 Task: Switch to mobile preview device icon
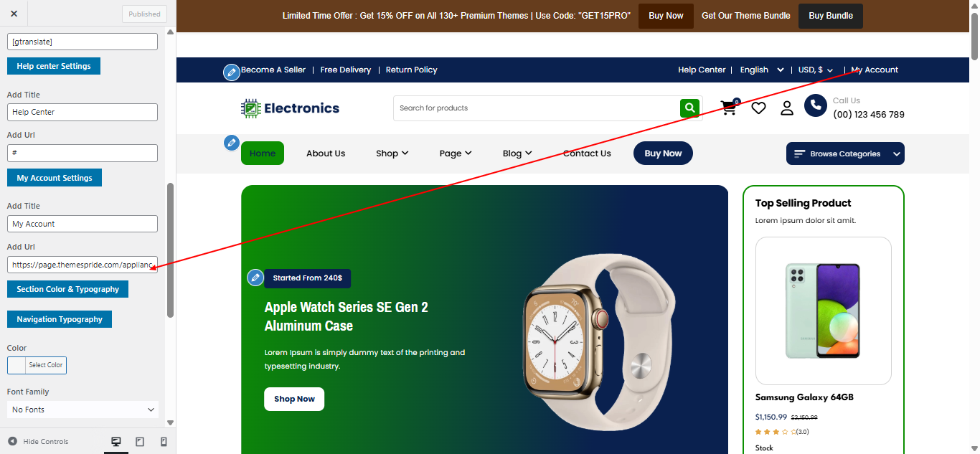(x=164, y=442)
